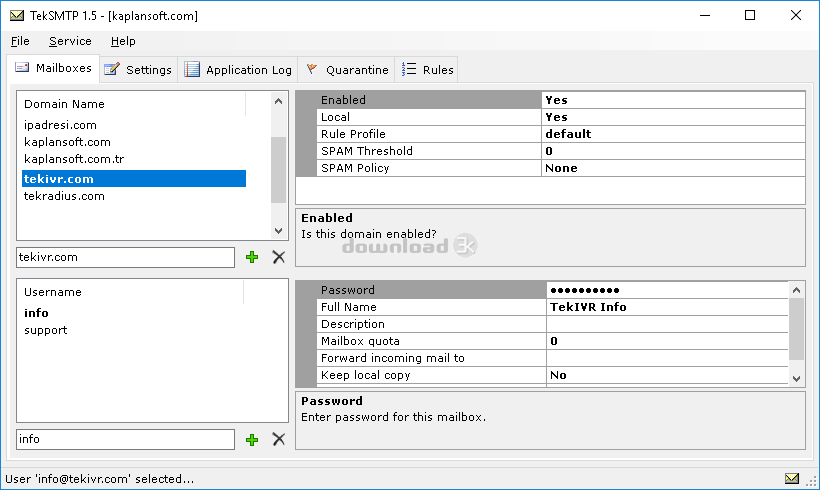Click the Local property value Yes
820x490 pixels.
tap(673, 117)
